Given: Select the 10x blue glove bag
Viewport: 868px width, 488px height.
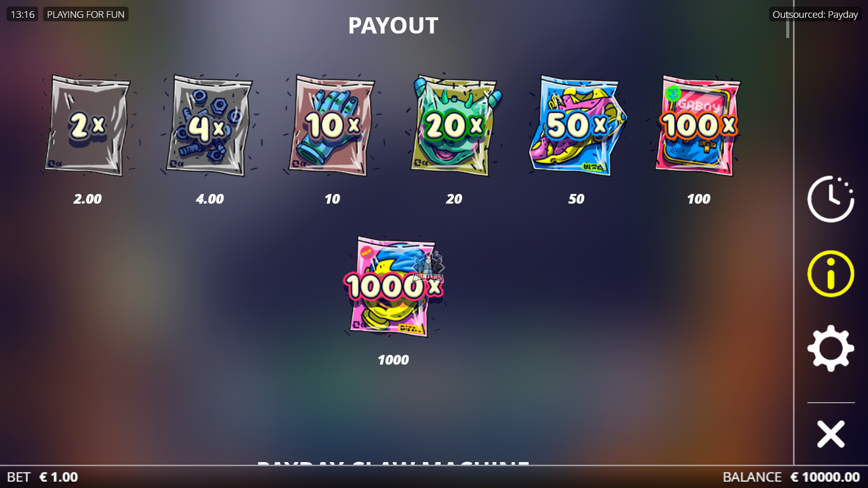Looking at the screenshot, I should pos(332,126).
